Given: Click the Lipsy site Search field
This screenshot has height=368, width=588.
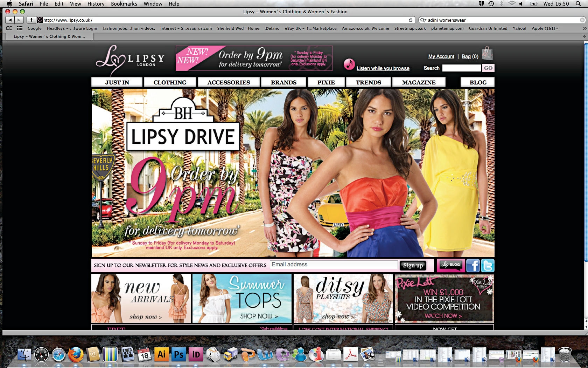Looking at the screenshot, I should pyautogui.click(x=462, y=68).
